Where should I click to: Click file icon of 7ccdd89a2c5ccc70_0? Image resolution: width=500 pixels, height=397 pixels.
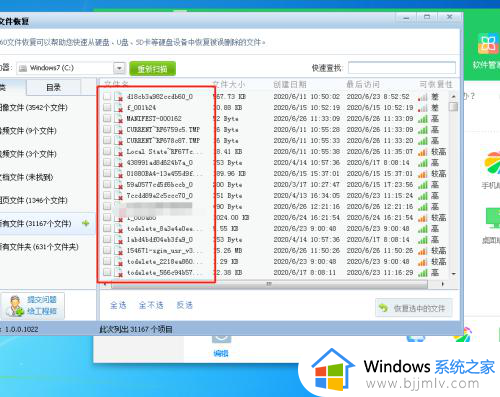tap(118, 196)
